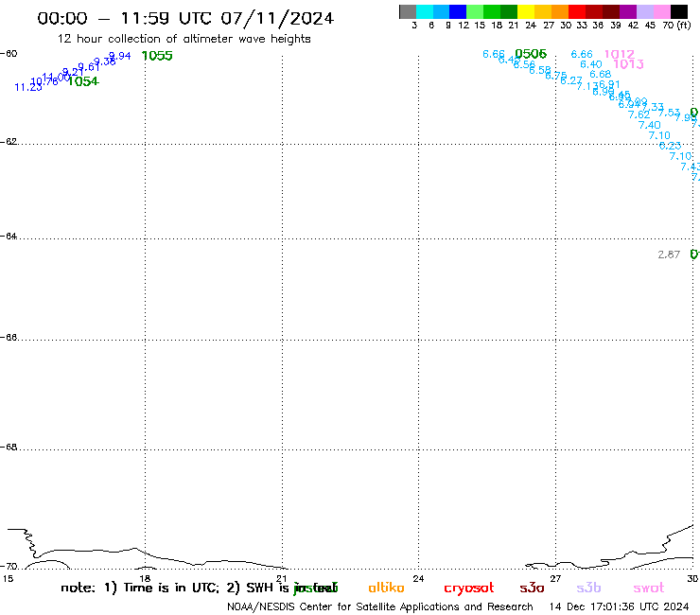Click the latitude axis label '-70'

click(x=9, y=567)
